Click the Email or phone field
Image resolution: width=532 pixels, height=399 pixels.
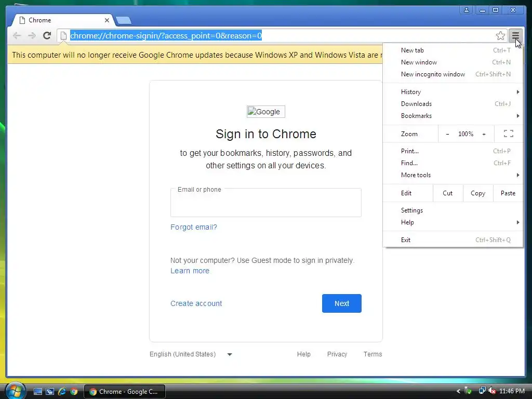[x=265, y=203]
